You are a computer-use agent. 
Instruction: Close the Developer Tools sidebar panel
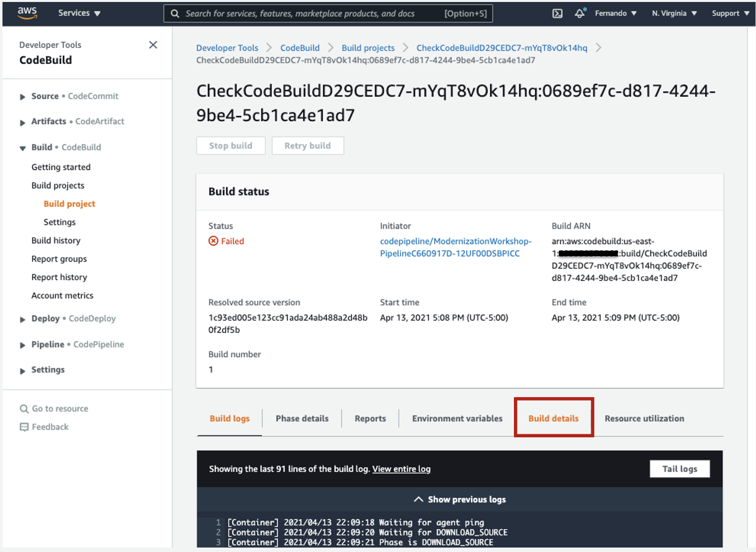point(153,45)
